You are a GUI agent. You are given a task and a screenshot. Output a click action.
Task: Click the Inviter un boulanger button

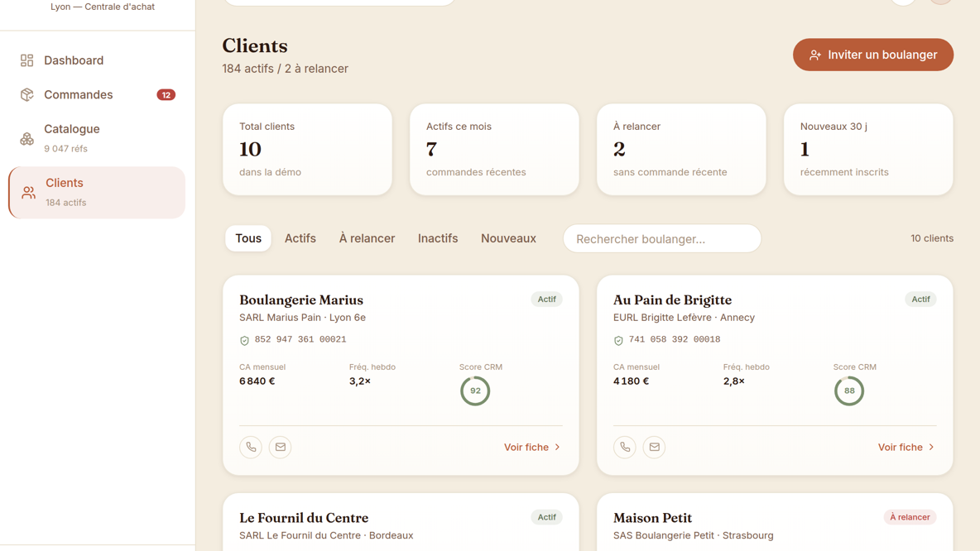(873, 55)
